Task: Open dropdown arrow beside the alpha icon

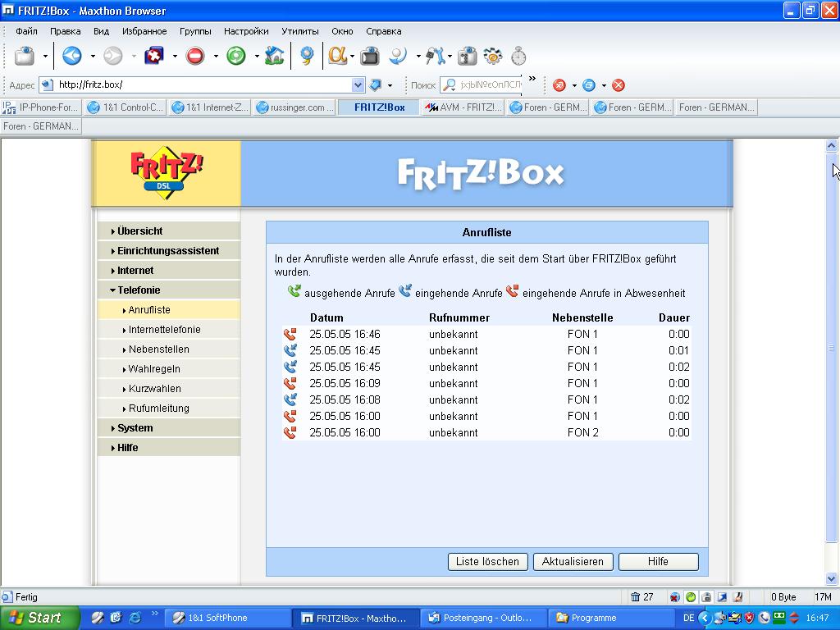Action: (353, 56)
